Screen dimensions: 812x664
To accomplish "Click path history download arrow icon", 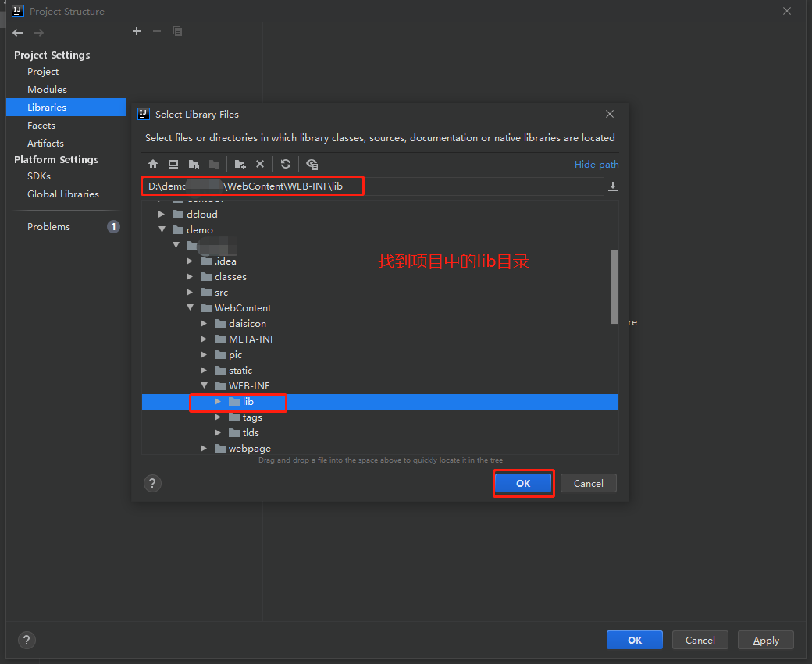I will pos(613,186).
